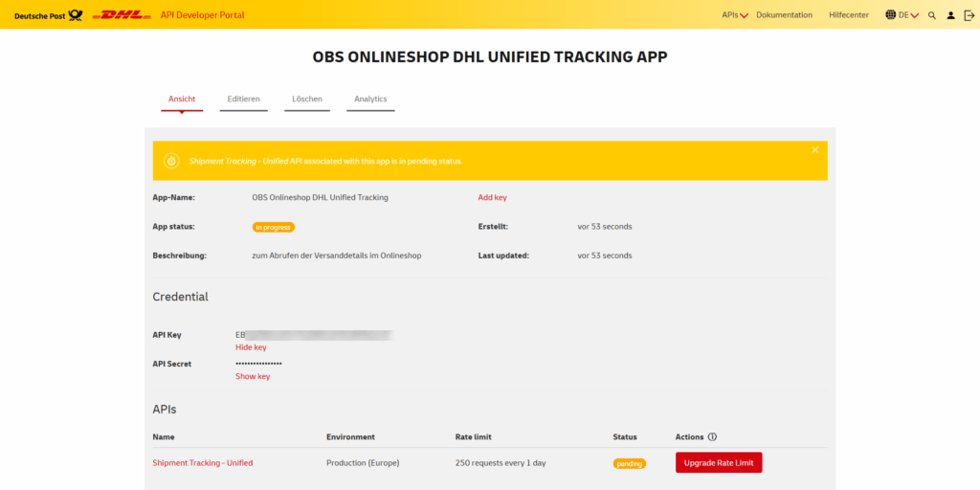Click description 'zum Abrufen der Versanddetails im Onlineshop'
Viewport: 980px width, 490px height.
click(336, 256)
